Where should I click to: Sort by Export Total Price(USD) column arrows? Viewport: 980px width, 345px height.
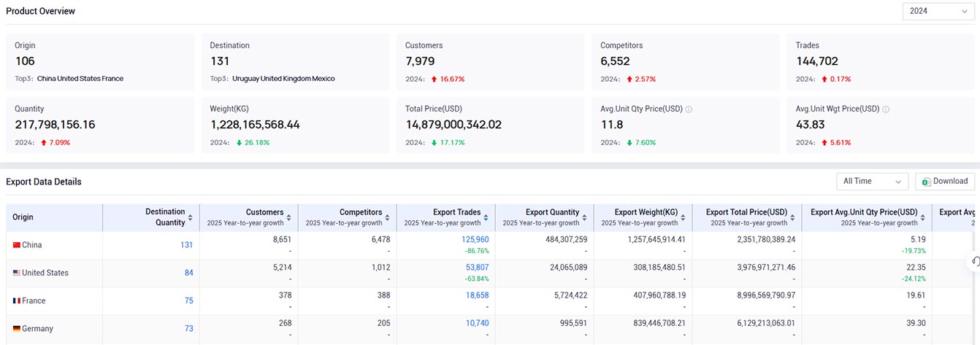point(793,217)
